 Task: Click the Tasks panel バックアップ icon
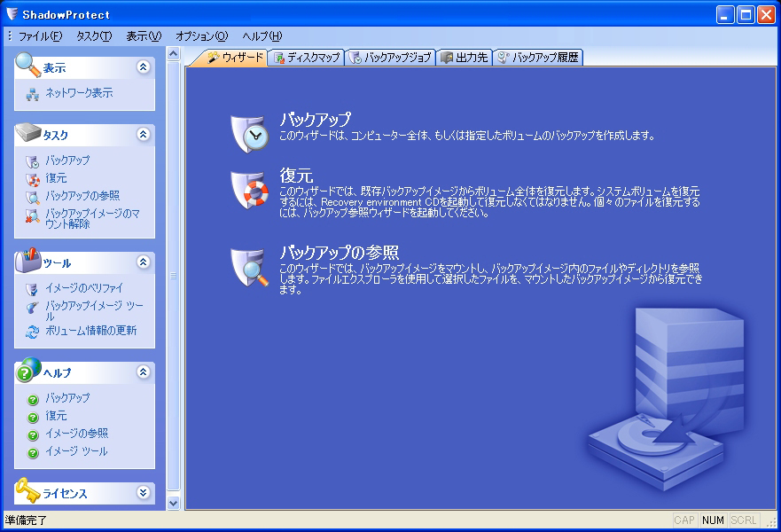pyautogui.click(x=33, y=162)
